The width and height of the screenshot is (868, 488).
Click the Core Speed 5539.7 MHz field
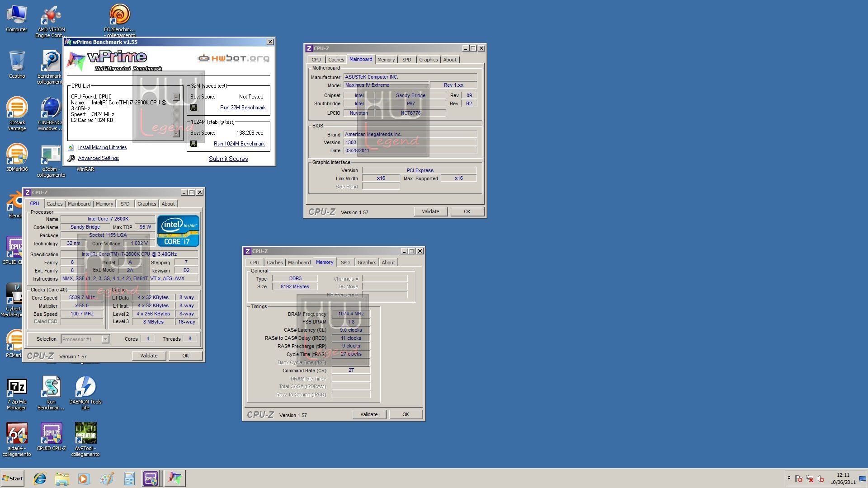[82, 298]
